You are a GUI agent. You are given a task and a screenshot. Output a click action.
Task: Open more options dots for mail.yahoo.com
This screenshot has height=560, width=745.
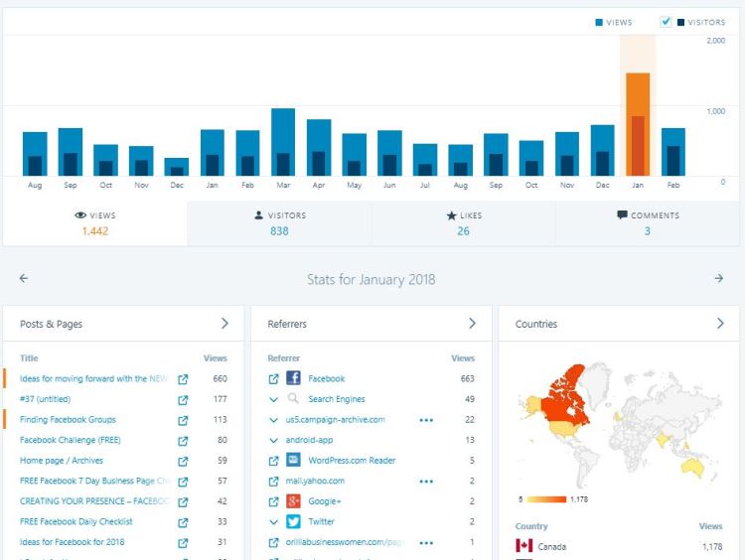click(426, 482)
